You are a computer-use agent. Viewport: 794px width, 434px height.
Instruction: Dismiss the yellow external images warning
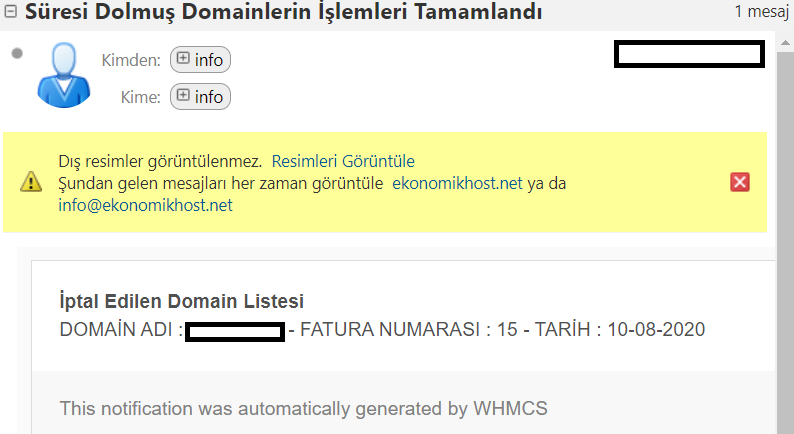click(740, 182)
